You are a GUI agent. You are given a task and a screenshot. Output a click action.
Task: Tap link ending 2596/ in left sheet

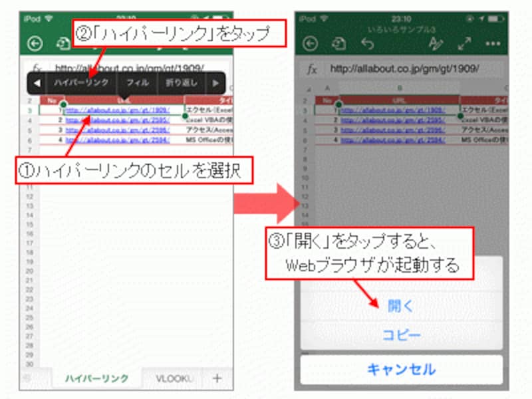pyautogui.click(x=118, y=130)
